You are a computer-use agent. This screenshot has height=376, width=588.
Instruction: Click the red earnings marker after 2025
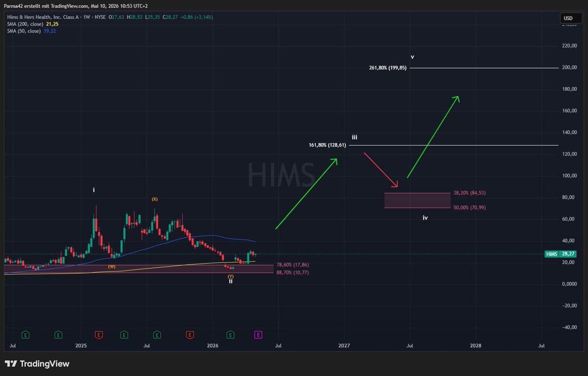pos(99,335)
